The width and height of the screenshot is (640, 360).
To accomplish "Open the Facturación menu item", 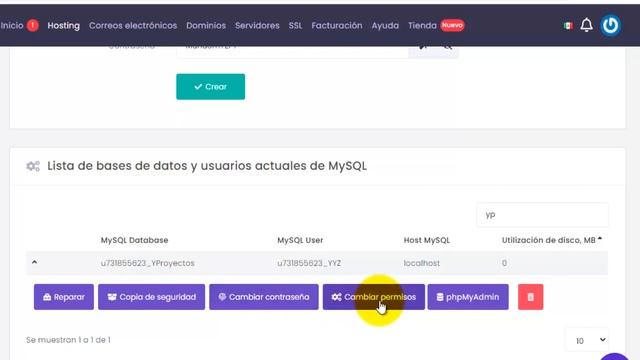I will tap(337, 25).
